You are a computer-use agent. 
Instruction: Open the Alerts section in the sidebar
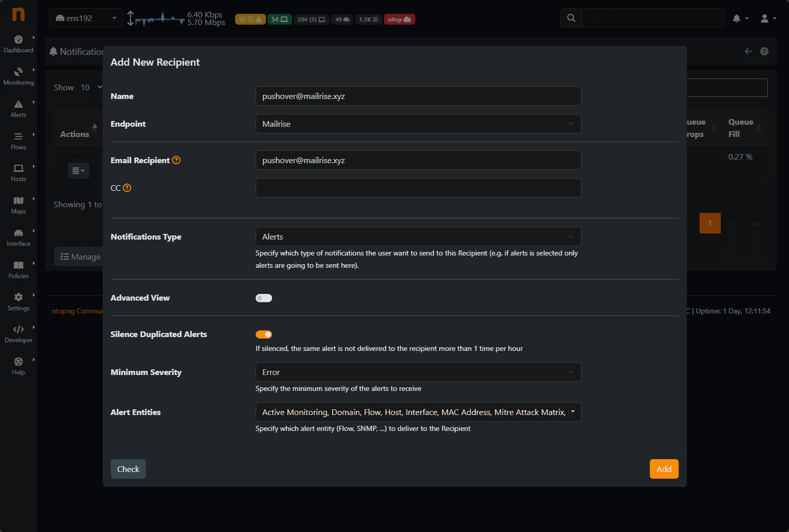[18, 108]
